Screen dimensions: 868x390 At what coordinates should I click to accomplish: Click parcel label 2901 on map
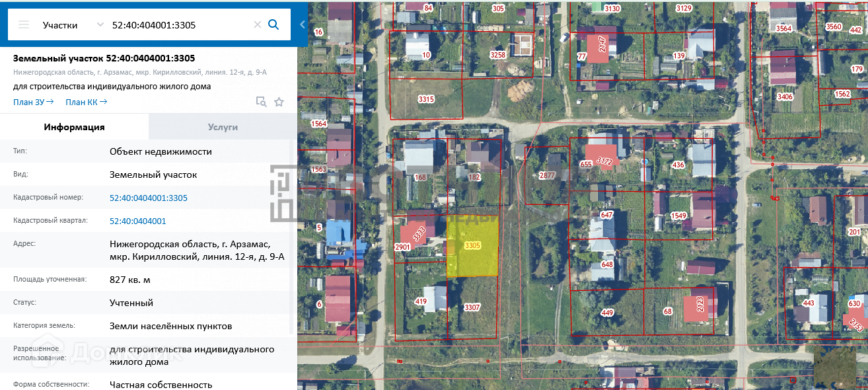(x=402, y=247)
